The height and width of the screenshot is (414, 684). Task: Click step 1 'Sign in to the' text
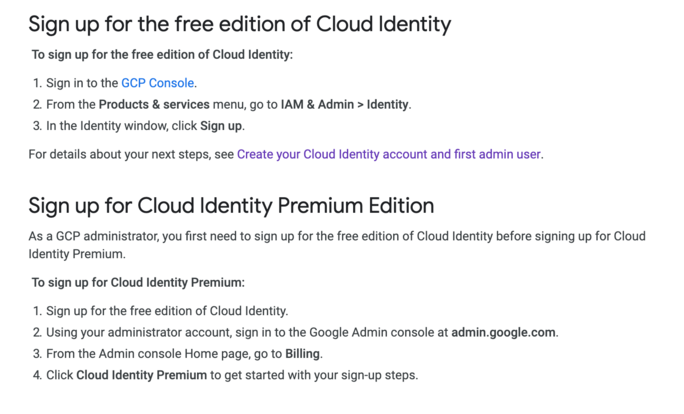pos(82,83)
